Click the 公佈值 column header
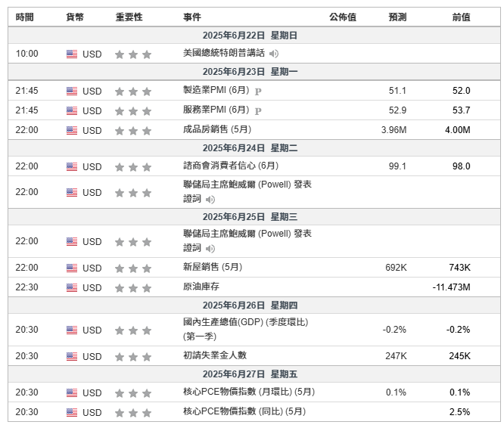This screenshot has width=504, height=428. click(x=343, y=17)
